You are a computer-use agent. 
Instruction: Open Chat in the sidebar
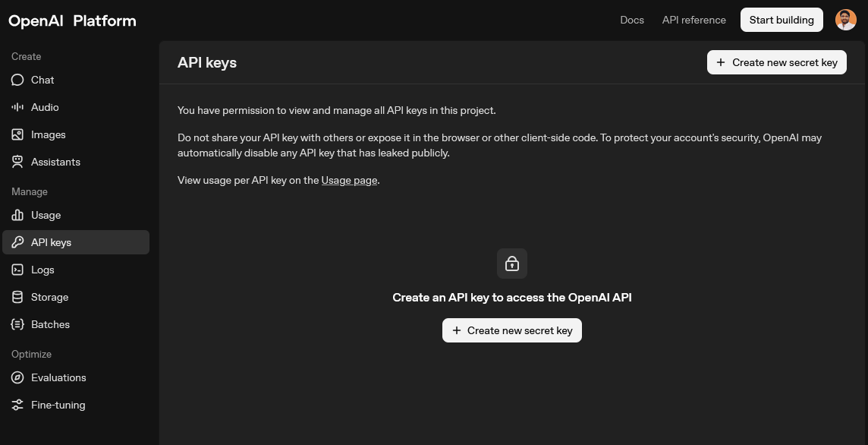pyautogui.click(x=76, y=80)
